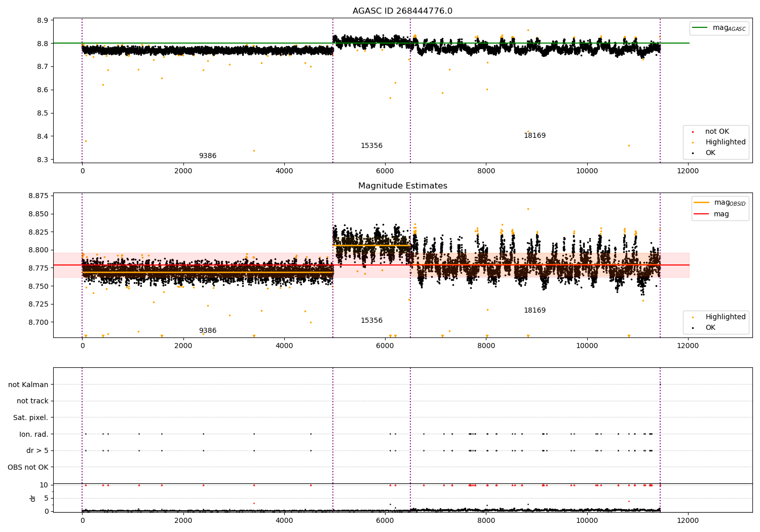
Task: Click the 'OBS not OK' row label
Action: click(28, 467)
